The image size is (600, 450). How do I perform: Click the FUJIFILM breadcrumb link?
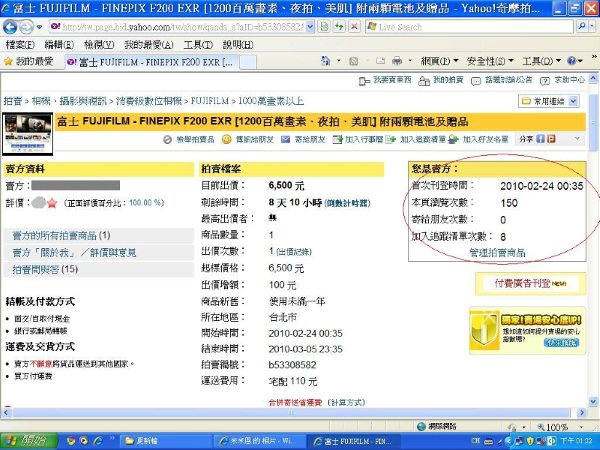[x=209, y=101]
